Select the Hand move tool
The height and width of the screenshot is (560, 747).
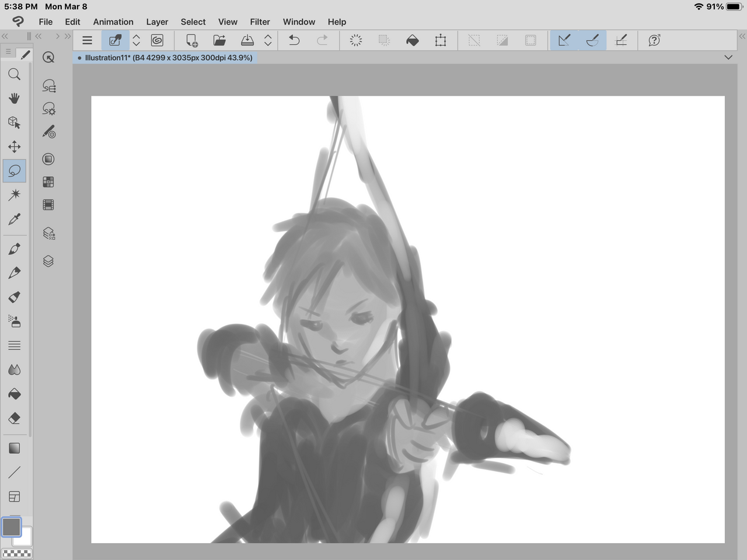(15, 98)
